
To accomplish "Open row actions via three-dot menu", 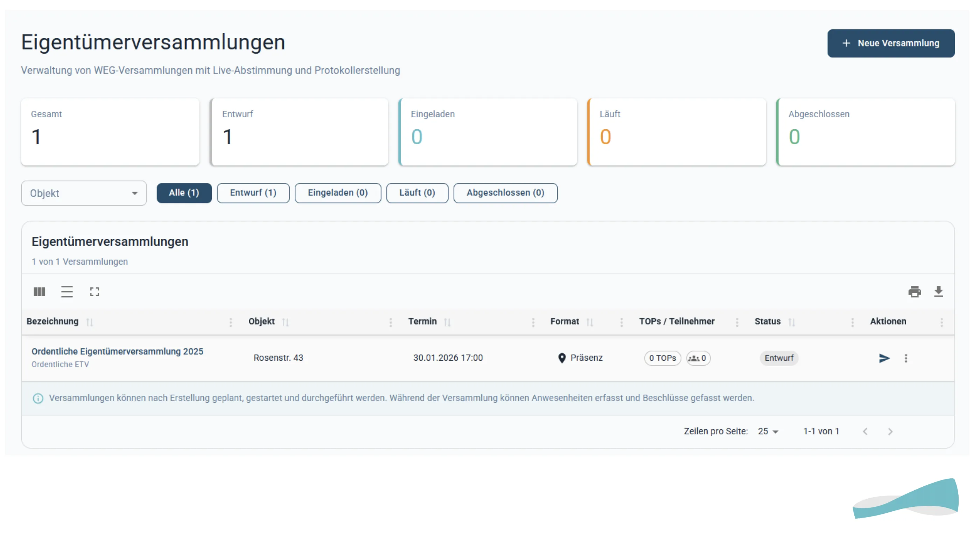I will (x=906, y=358).
